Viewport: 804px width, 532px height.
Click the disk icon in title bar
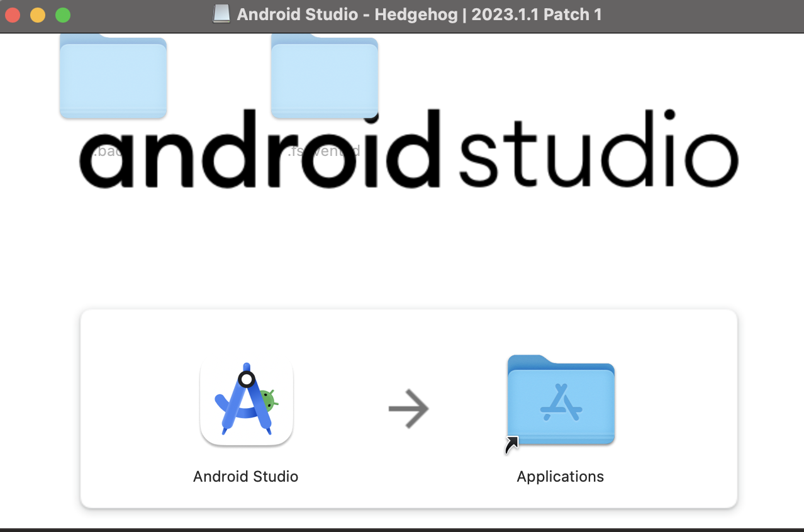(221, 14)
